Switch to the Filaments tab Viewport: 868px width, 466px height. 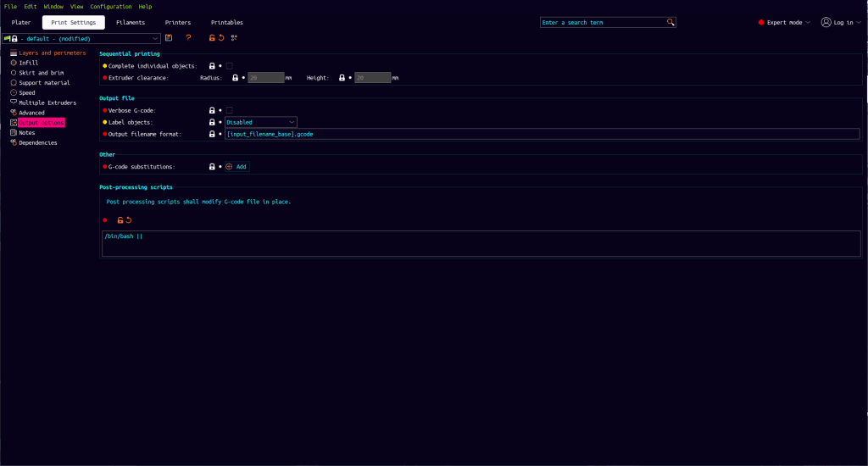coord(130,22)
